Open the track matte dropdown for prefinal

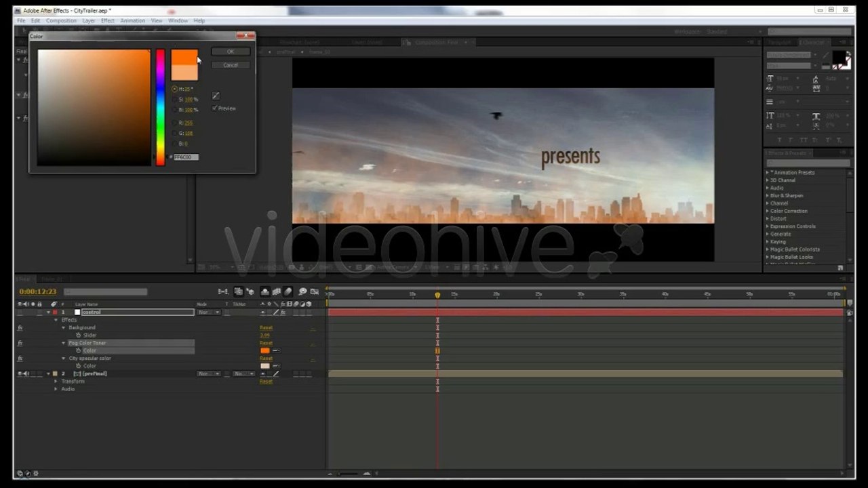pos(243,373)
